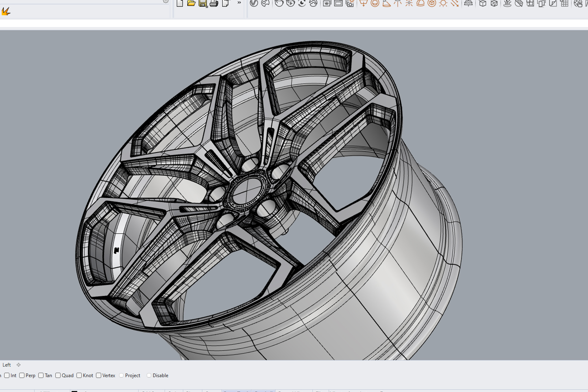Open the material palette icon
The image size is (588, 392).
265,3
